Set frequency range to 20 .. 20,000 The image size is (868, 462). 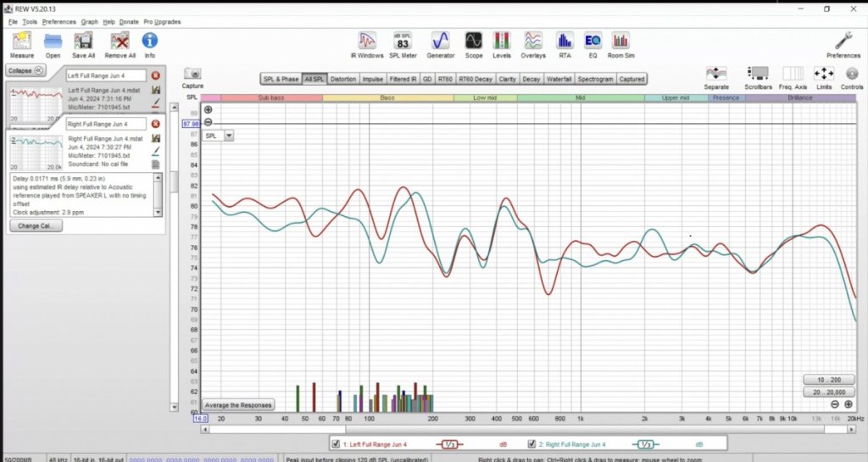click(828, 392)
